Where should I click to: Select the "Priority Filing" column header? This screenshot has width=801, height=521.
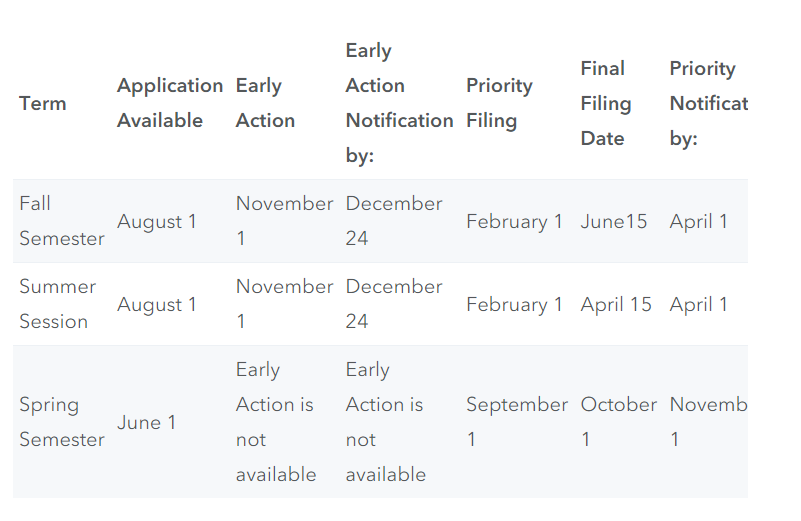(x=499, y=103)
